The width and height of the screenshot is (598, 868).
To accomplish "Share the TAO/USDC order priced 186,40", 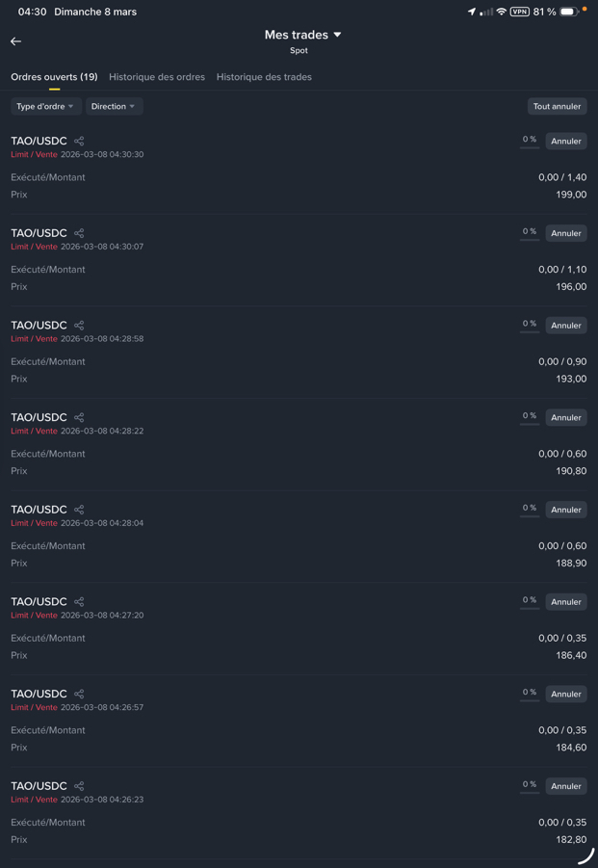I will coord(79,602).
